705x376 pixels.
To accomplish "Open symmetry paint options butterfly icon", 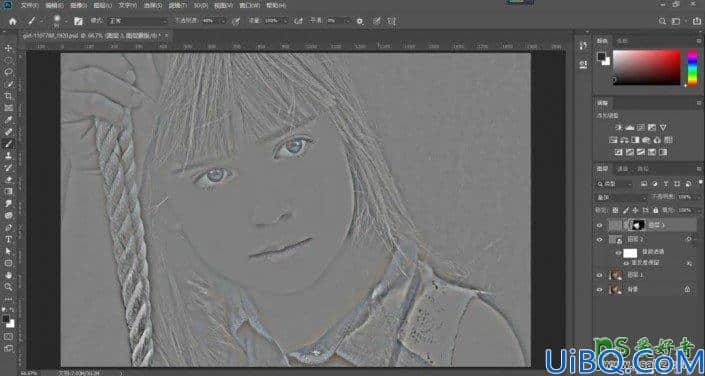I will click(392, 21).
